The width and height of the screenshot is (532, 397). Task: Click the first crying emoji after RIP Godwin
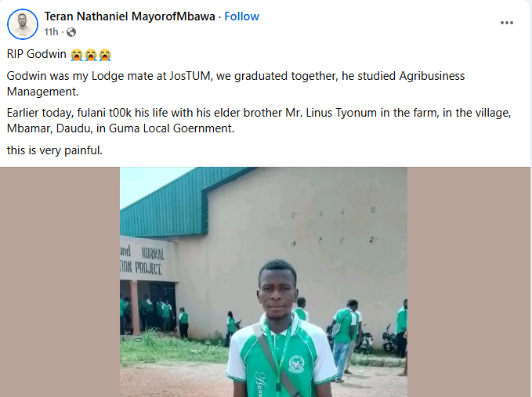[77, 55]
